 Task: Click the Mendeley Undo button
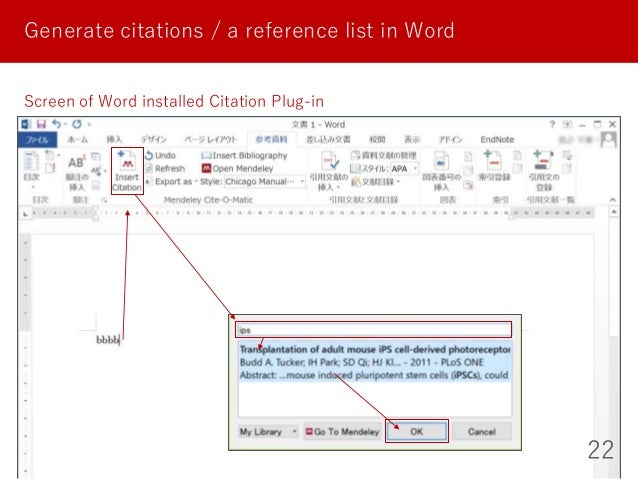161,155
